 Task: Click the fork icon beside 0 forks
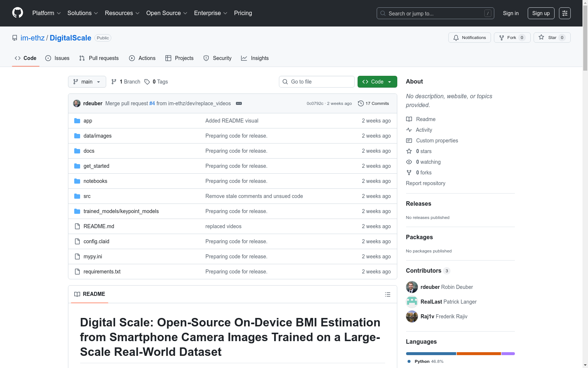(409, 173)
